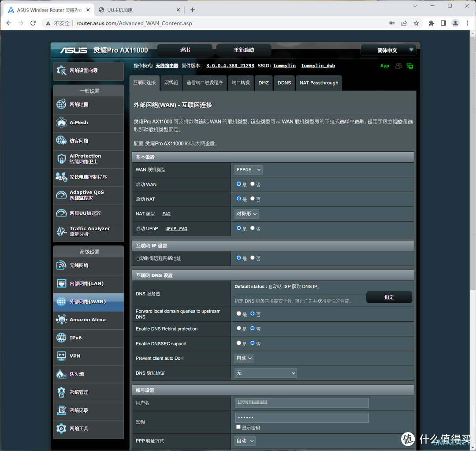Open 防火墙 firewall icon
This screenshot has height=451, width=476.
(x=61, y=374)
